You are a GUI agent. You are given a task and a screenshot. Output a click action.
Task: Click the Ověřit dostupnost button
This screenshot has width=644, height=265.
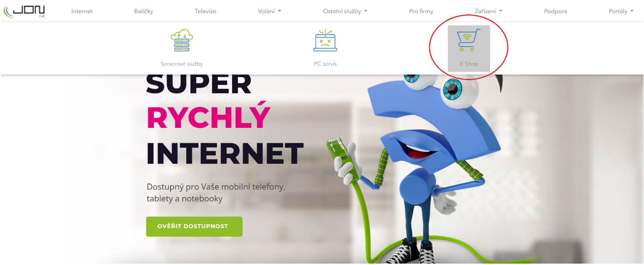pyautogui.click(x=194, y=227)
